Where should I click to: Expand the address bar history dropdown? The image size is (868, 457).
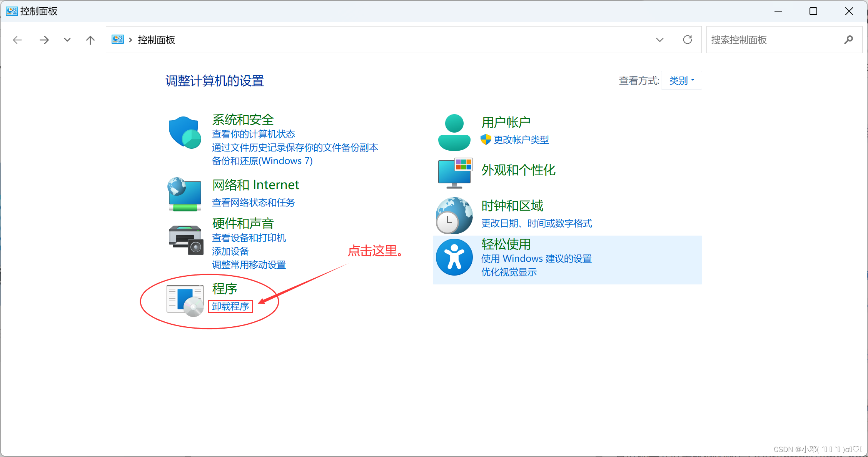point(659,40)
